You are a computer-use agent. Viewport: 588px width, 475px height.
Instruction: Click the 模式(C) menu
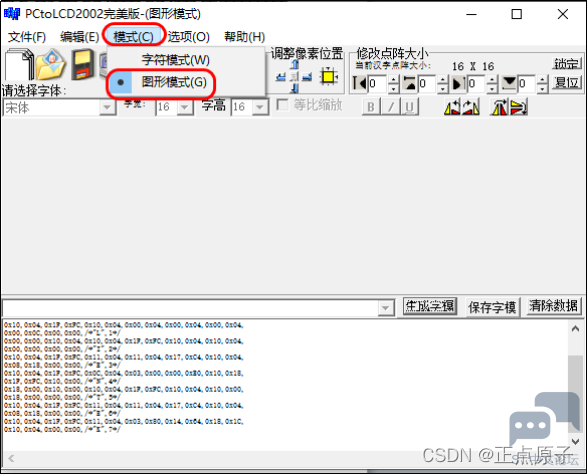click(x=134, y=37)
